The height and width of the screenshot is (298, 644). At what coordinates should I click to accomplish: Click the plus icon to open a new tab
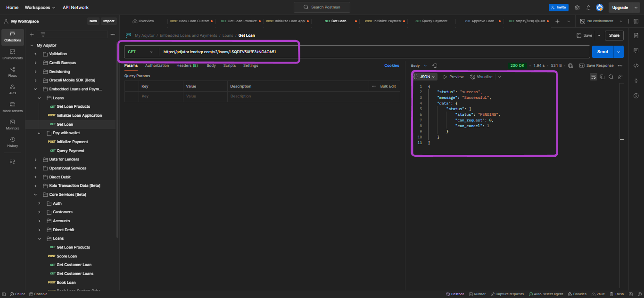click(557, 21)
